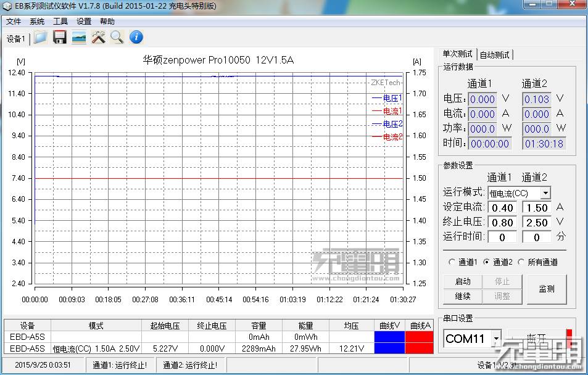This screenshot has width=588, height=375.
Task: Click the 12.21V average voltage cell
Action: click(351, 348)
